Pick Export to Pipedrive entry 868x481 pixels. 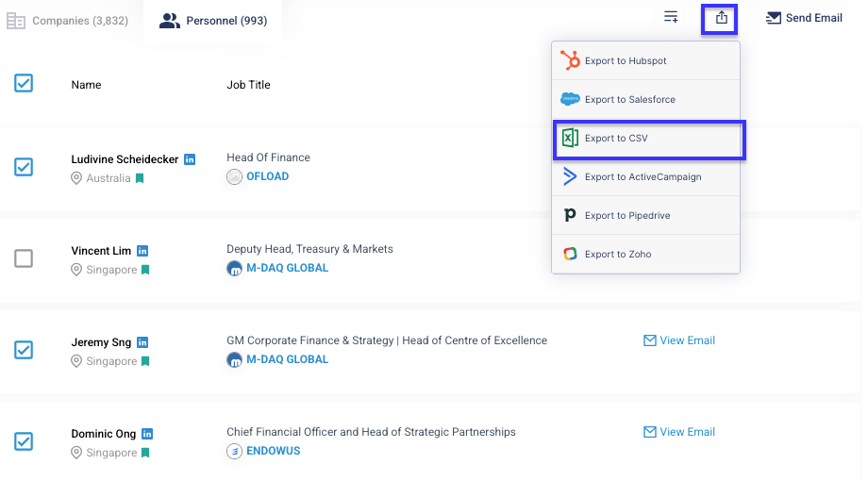[645, 215]
